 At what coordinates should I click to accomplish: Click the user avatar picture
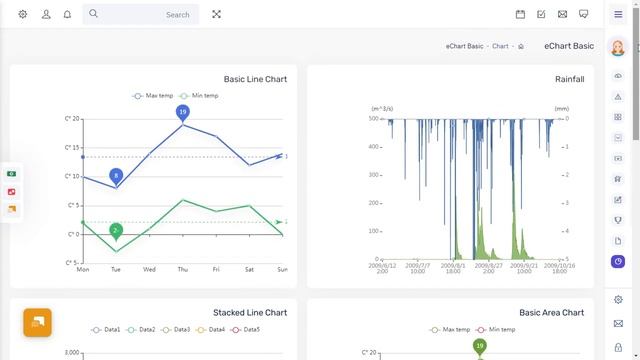[618, 47]
